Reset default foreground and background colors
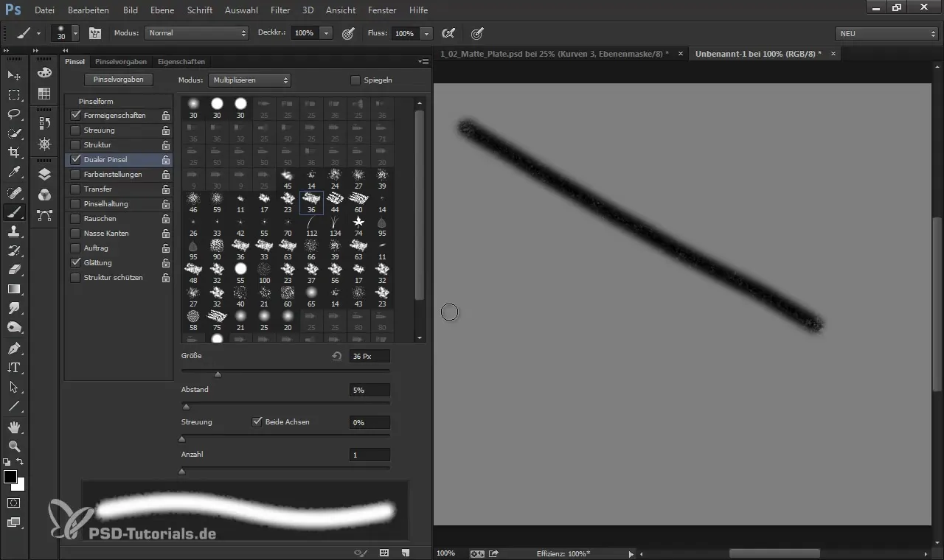The height and width of the screenshot is (560, 944). pyautogui.click(x=7, y=462)
